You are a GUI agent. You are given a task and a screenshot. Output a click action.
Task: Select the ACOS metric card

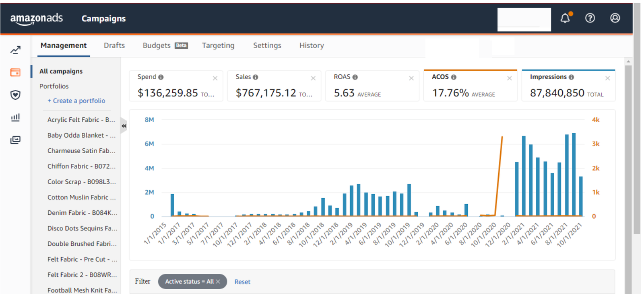click(471, 86)
